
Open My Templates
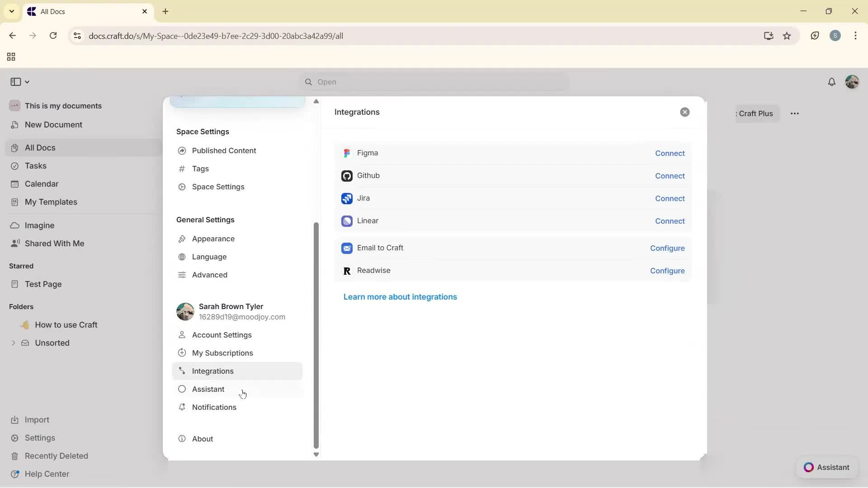pos(51,202)
